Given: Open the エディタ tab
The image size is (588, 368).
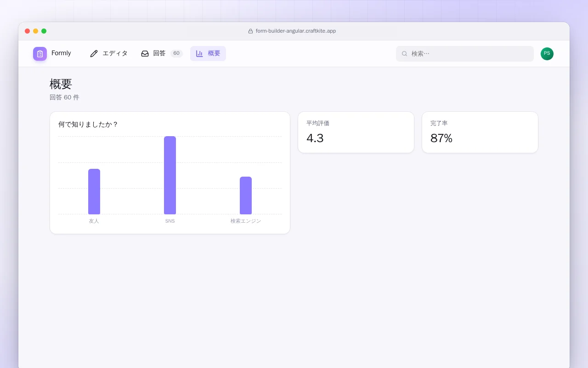Looking at the screenshot, I should point(109,53).
